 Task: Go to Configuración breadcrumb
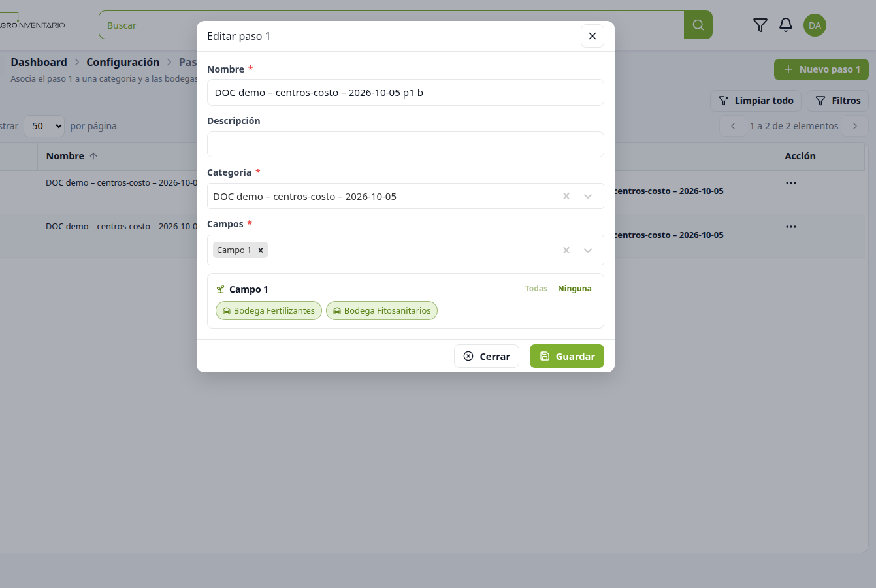(x=123, y=62)
